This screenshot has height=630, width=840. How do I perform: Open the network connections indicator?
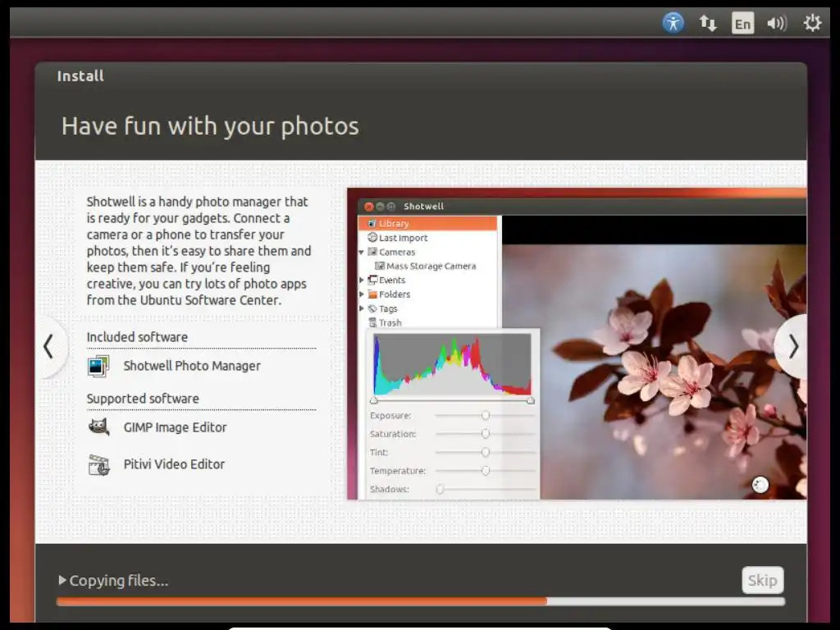[x=708, y=23]
